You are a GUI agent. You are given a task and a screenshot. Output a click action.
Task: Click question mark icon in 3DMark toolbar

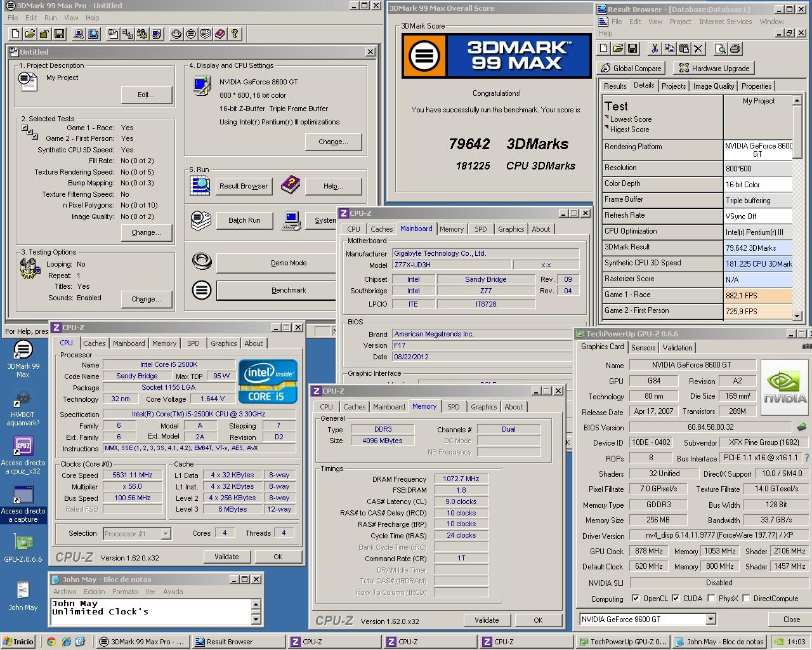235,34
